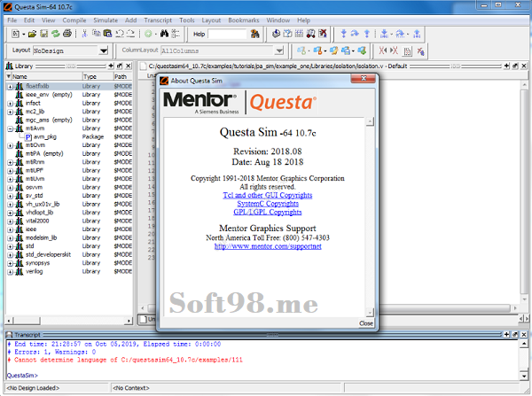Image resolution: width=532 pixels, height=396 pixels.
Task: Click the yellow pencil edit toolbar icon
Action: tap(334, 50)
